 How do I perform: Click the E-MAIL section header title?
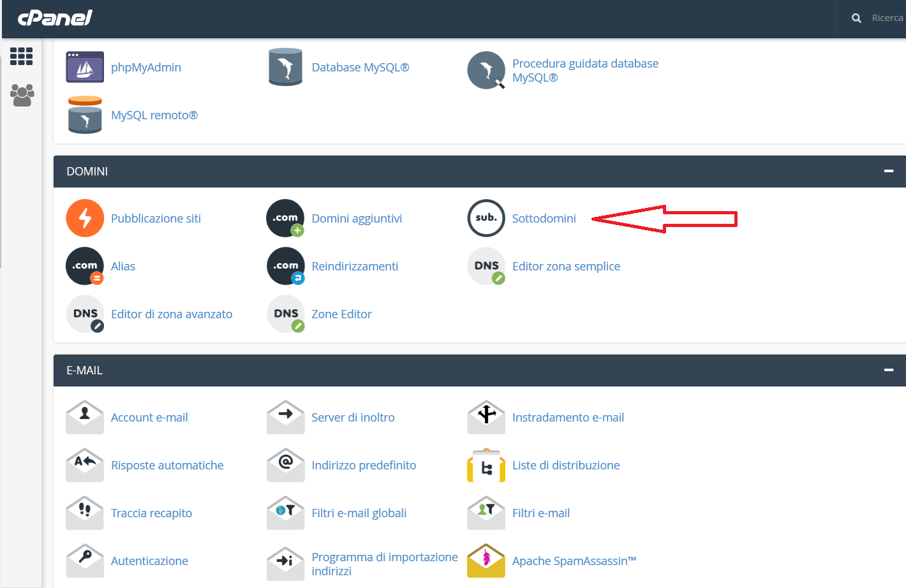click(x=84, y=370)
